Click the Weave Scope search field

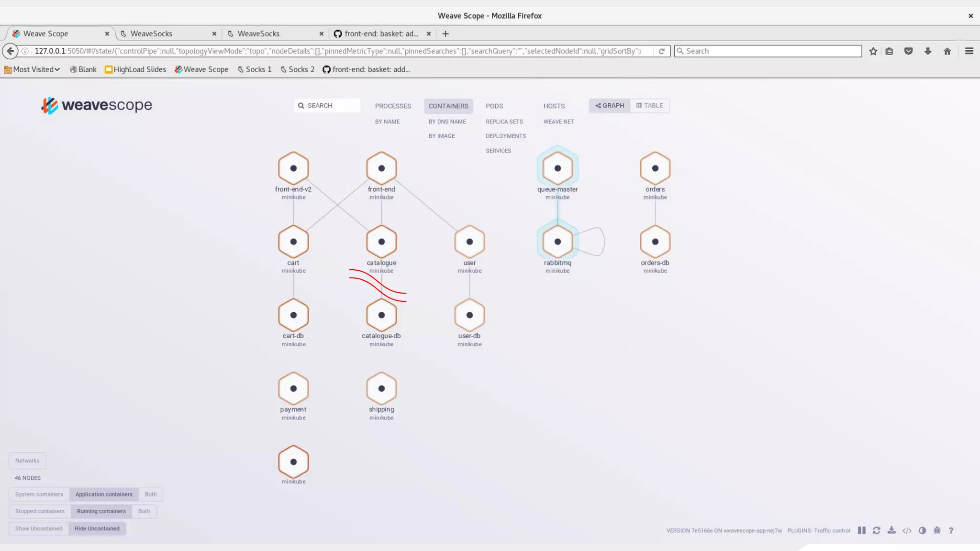tap(327, 106)
